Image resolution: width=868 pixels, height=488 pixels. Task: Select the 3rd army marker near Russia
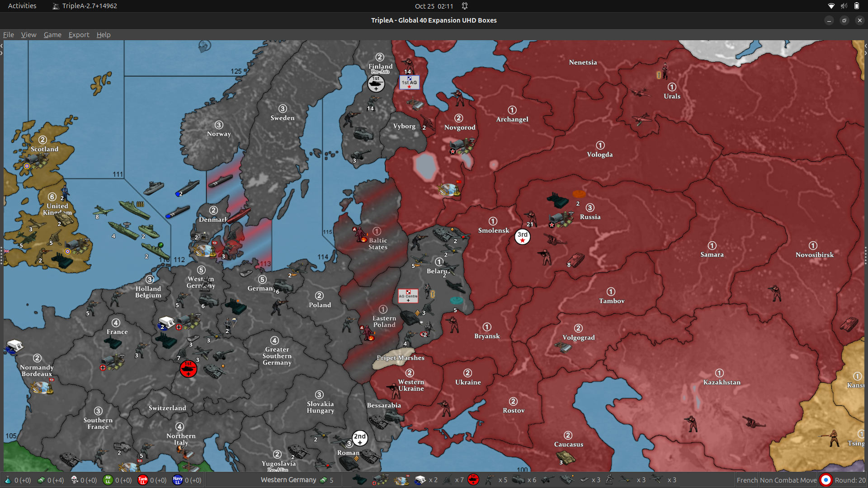pos(523,236)
